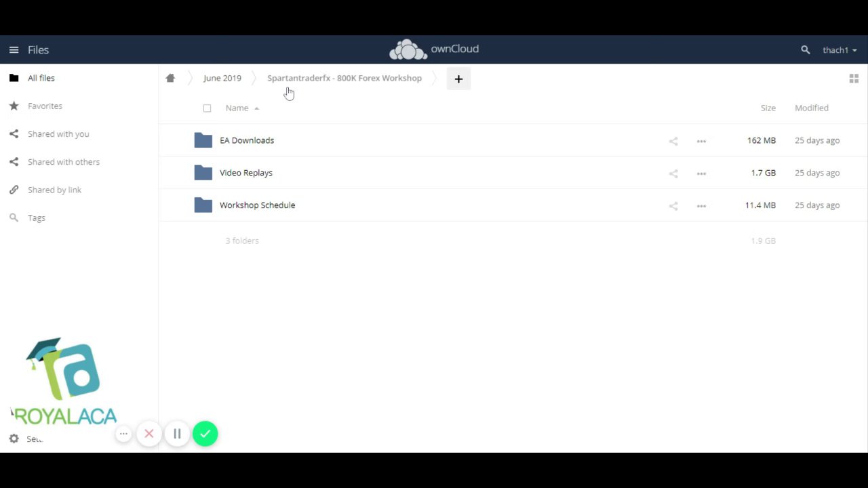Click the ownCloud logo
Viewport: 868px width, 488px height.
434,49
